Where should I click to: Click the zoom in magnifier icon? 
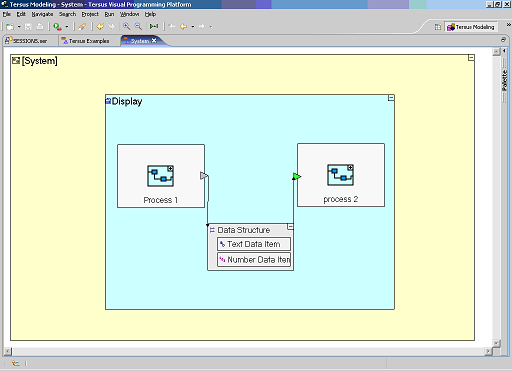(127, 26)
